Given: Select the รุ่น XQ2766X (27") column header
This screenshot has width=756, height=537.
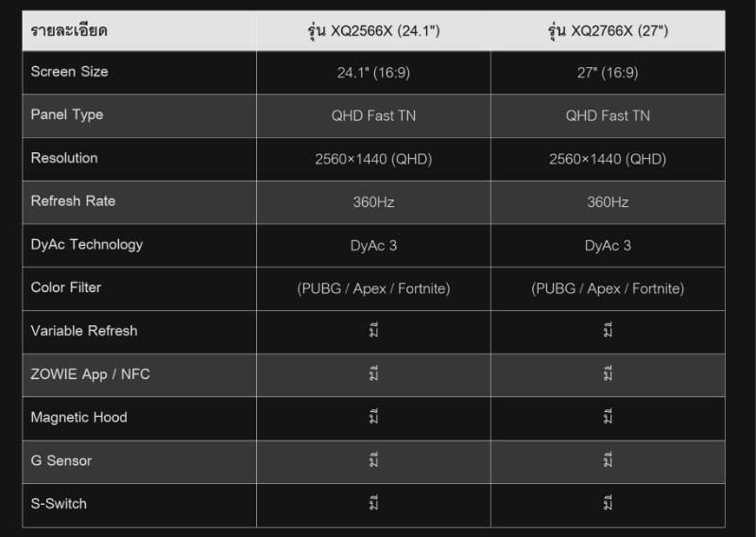Looking at the screenshot, I should coord(608,31).
